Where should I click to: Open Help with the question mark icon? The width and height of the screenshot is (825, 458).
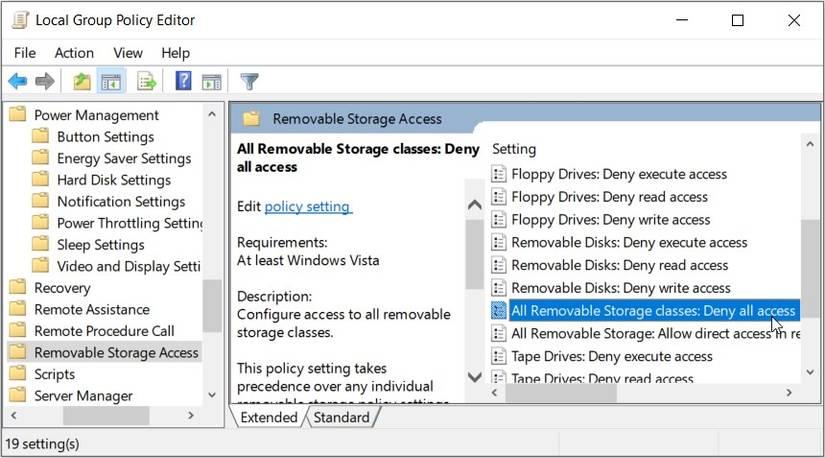tap(183, 82)
